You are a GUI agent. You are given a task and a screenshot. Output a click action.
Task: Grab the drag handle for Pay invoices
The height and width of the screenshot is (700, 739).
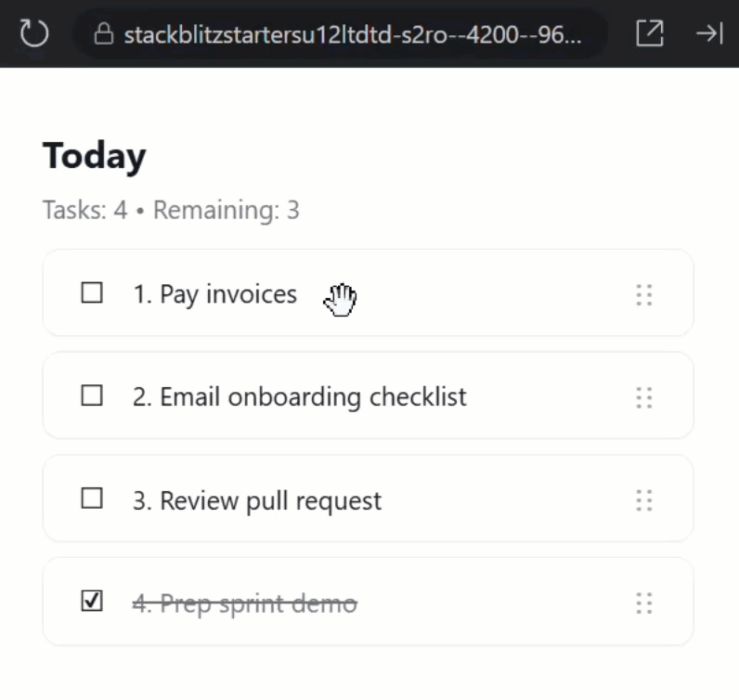pos(644,295)
